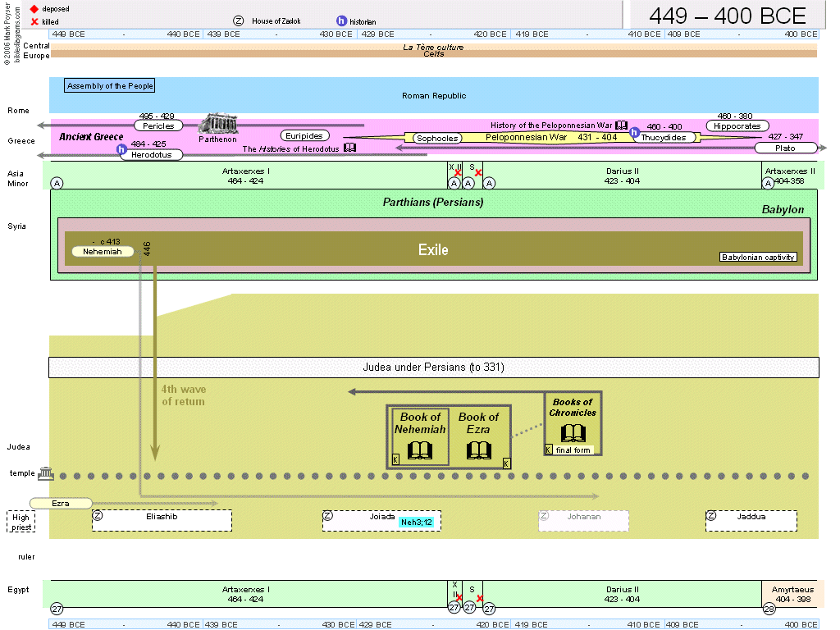The width and height of the screenshot is (840, 630).
Task: Click the red deposed diamond in legend
Action: (x=34, y=8)
